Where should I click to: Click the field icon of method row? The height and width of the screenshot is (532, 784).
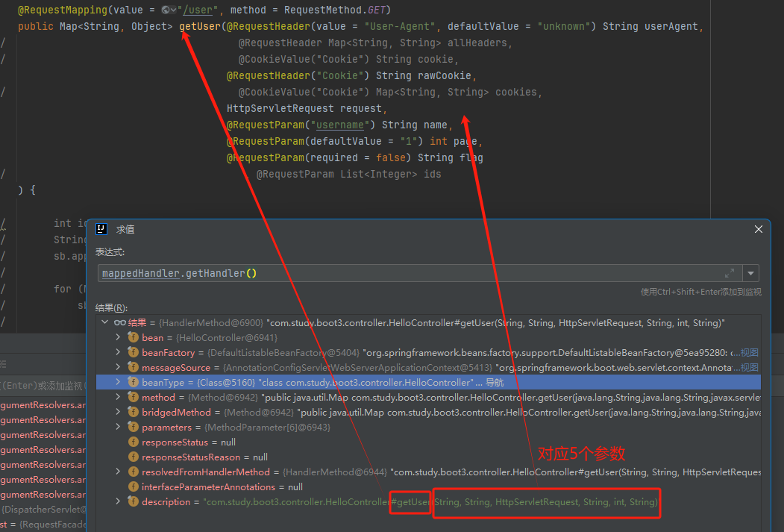click(133, 397)
